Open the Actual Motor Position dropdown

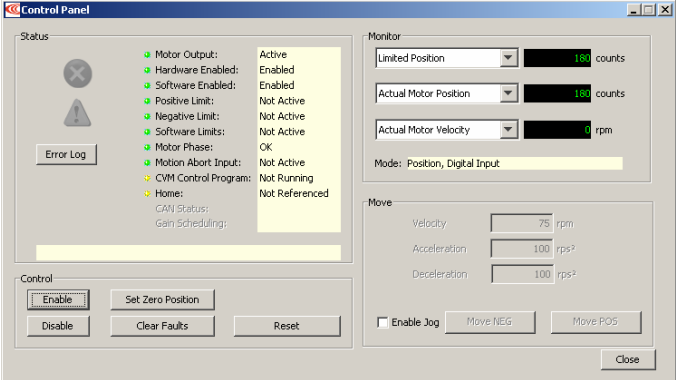[509, 93]
